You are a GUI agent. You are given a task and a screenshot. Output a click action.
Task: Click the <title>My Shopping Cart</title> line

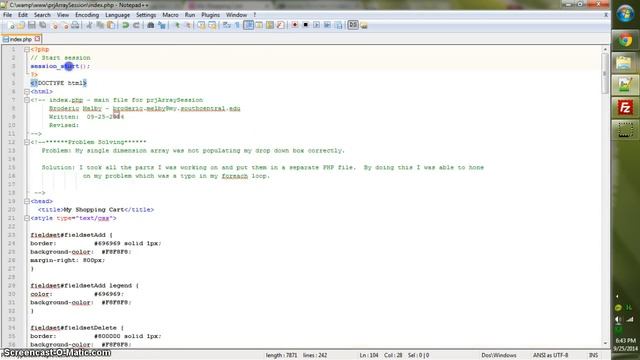pos(96,210)
